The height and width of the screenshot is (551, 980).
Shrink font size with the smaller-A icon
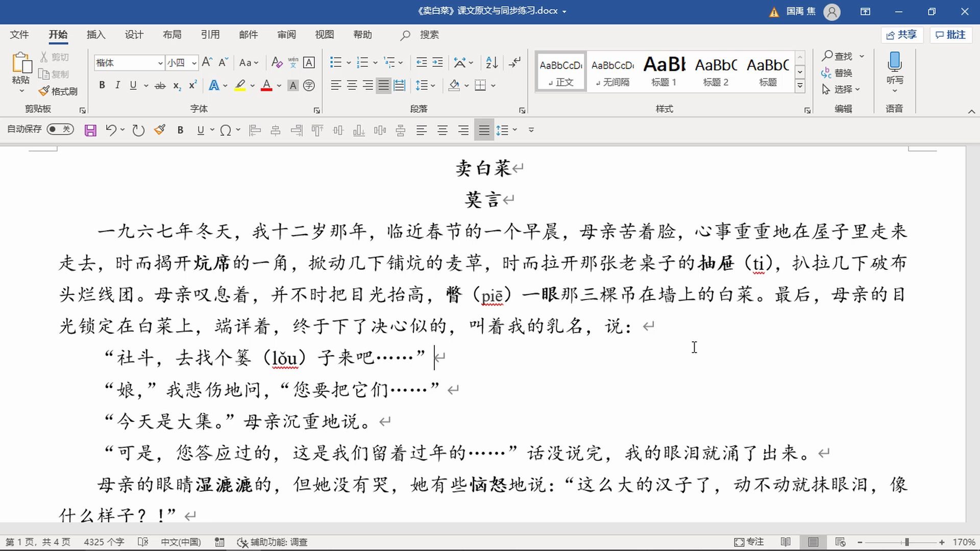(223, 62)
